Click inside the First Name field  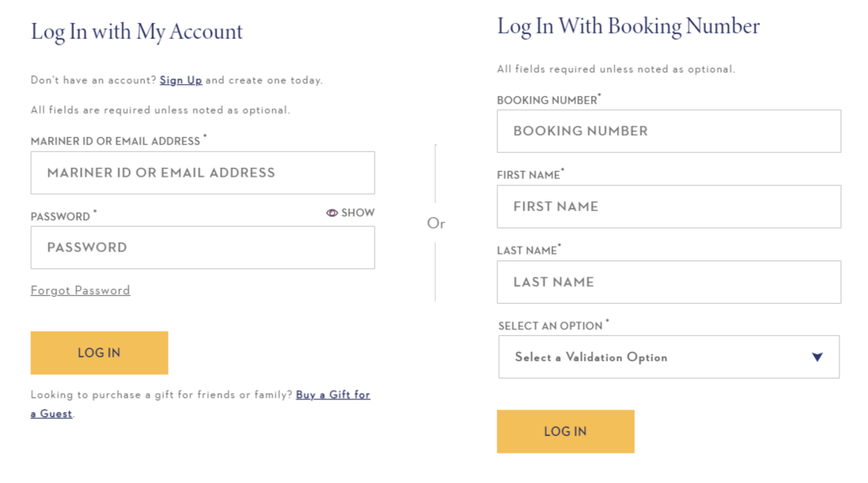pyautogui.click(x=668, y=207)
